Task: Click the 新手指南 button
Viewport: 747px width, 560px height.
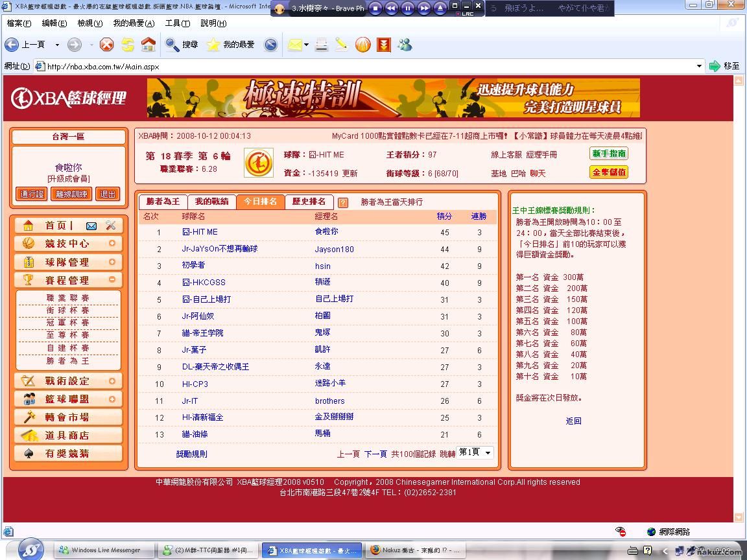Action: (609, 154)
